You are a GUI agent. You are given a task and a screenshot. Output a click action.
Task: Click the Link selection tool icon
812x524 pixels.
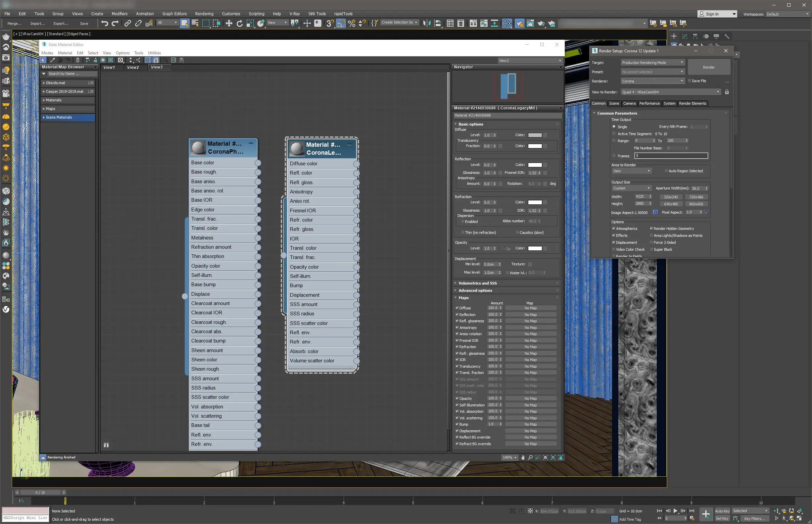click(127, 23)
